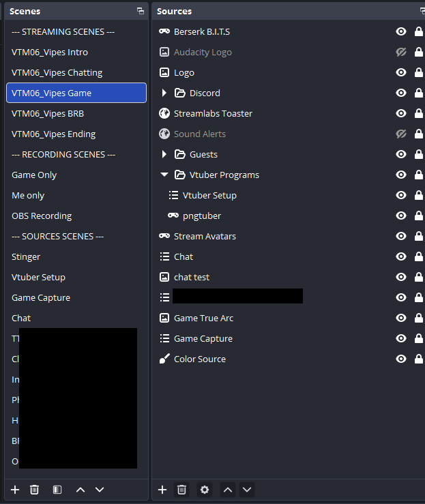
Task: Open source properties gear icon
Action: tap(203, 490)
